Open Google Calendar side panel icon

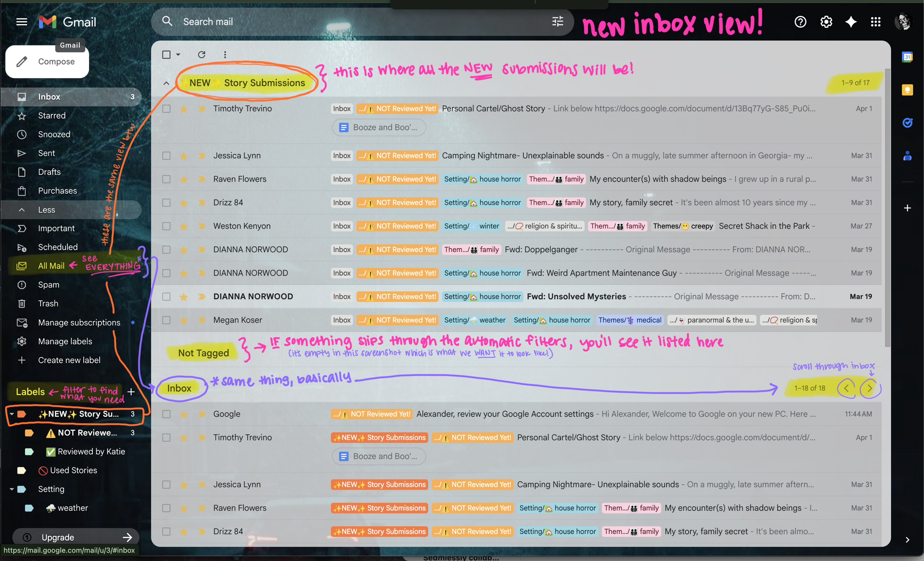[x=907, y=57]
